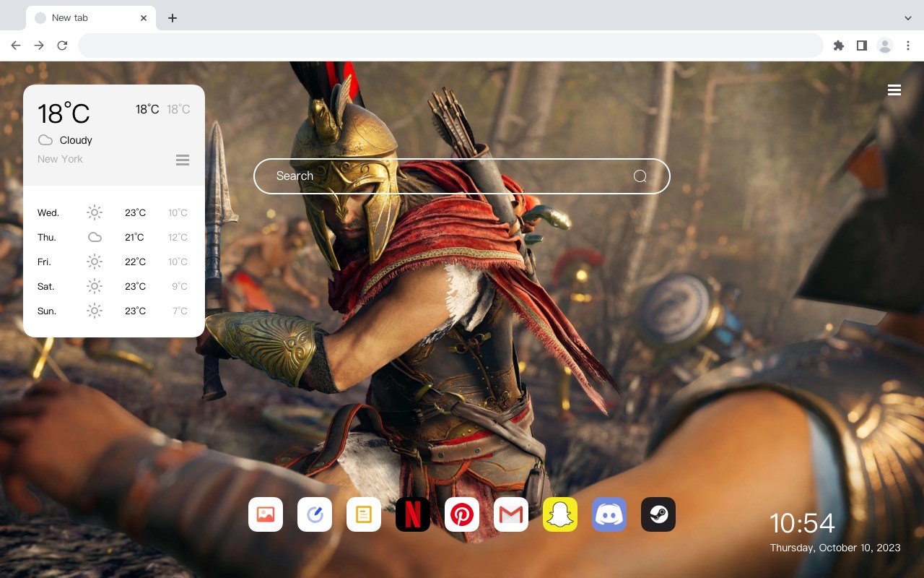The height and width of the screenshot is (578, 924).
Task: Click the 21°C high for Thursday
Action: coord(134,237)
